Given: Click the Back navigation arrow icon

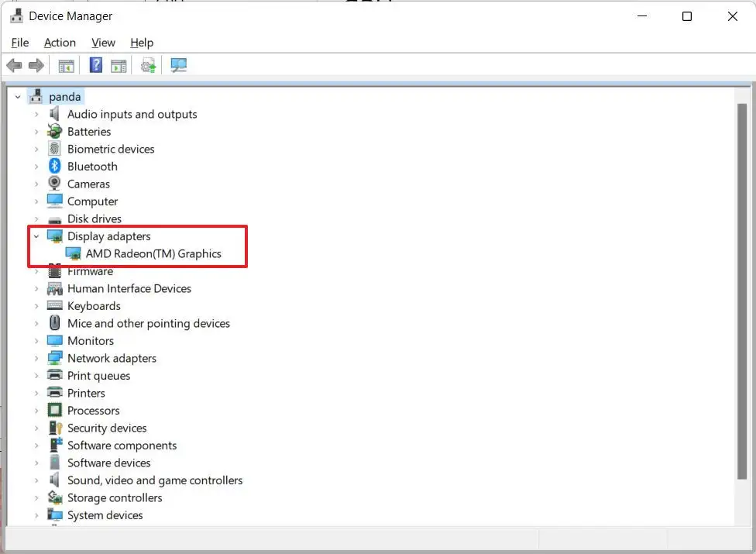Looking at the screenshot, I should (x=14, y=65).
